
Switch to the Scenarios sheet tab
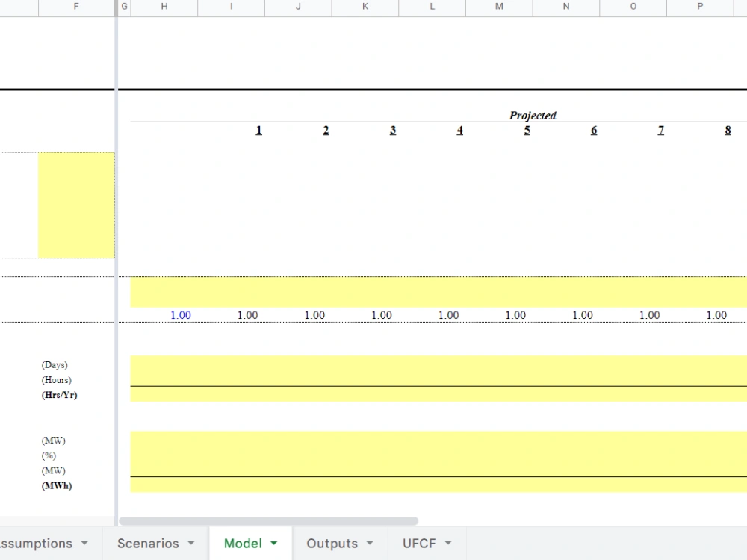click(147, 543)
